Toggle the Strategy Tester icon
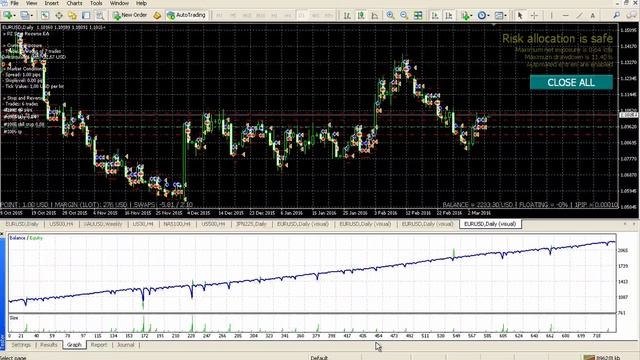Image resolution: width=640 pixels, height=360 pixels. point(100,15)
